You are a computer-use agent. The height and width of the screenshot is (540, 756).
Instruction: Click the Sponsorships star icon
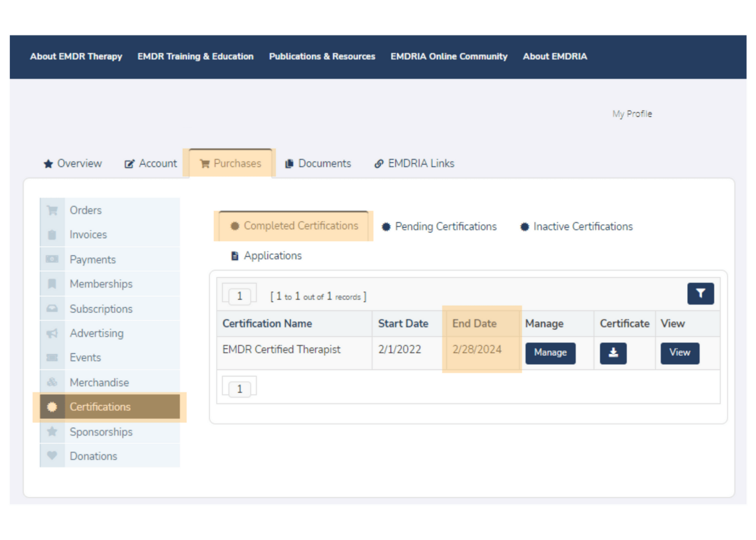pos(52,432)
